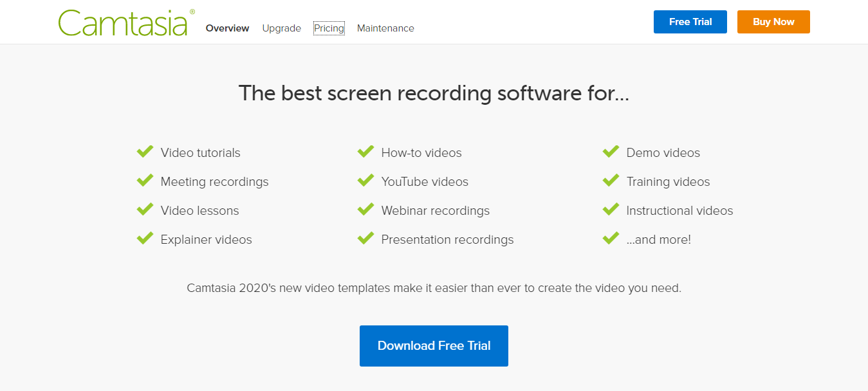Click the Free Trial button
This screenshot has height=391, width=868.
pos(690,21)
